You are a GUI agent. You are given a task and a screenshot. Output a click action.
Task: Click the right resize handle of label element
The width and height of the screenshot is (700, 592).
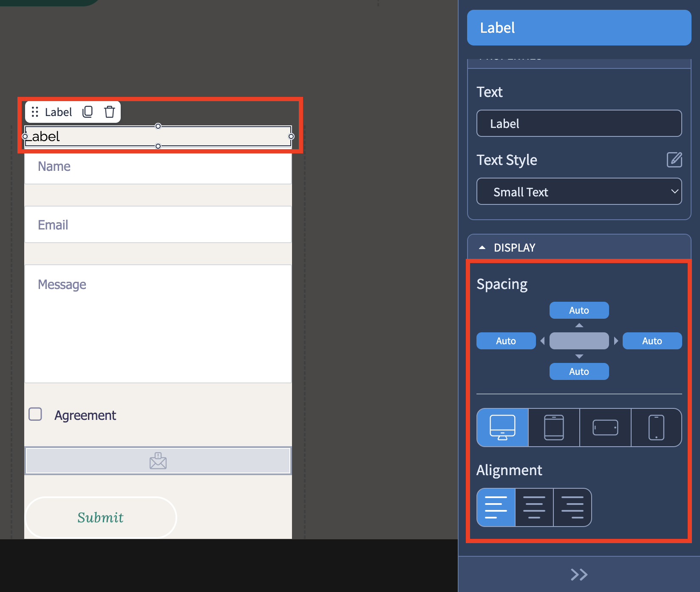coord(291,136)
